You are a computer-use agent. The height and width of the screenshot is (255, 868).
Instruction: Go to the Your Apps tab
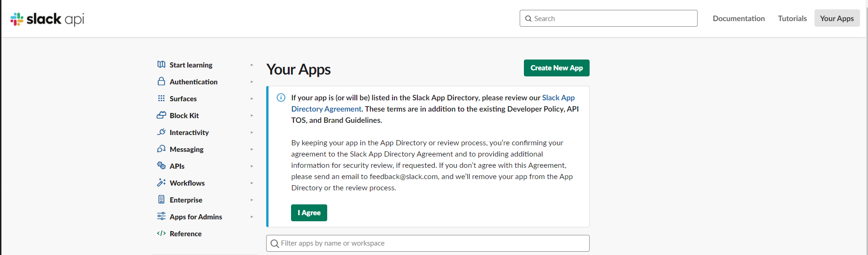pos(837,18)
